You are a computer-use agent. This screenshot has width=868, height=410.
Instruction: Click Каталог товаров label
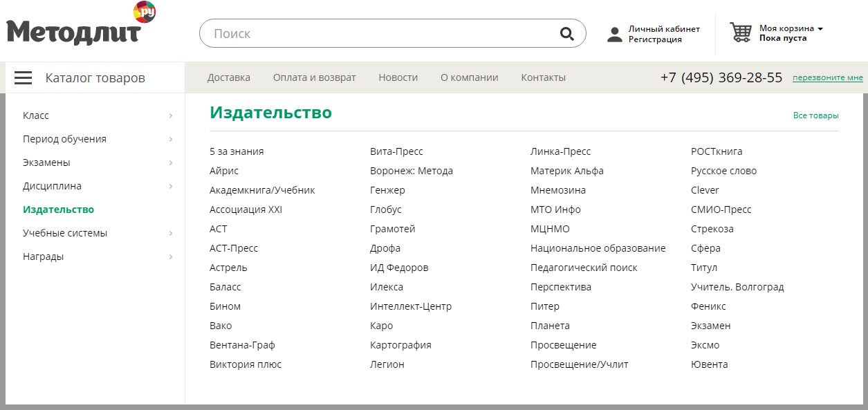[x=95, y=77]
